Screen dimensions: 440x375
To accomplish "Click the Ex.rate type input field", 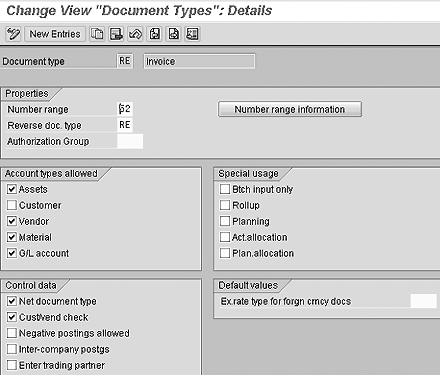I will tap(424, 301).
